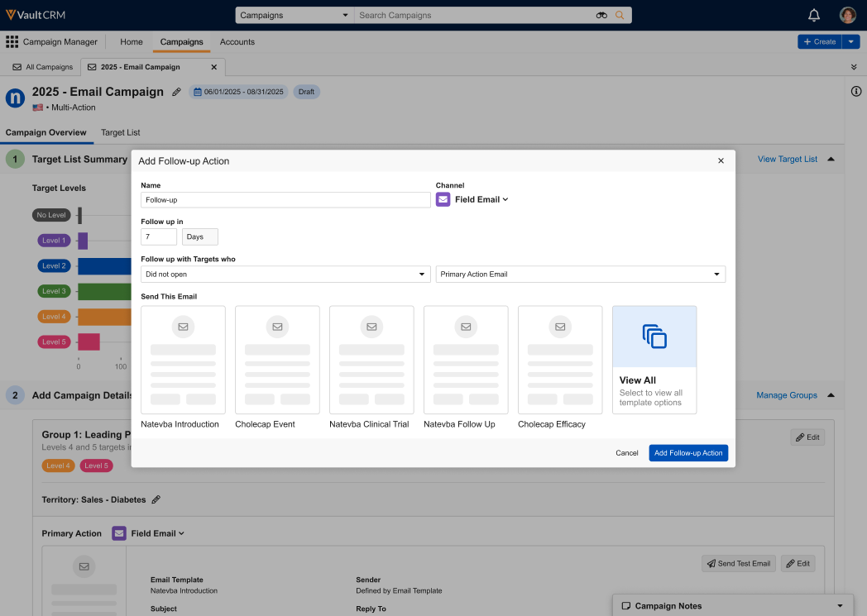Open the app launcher grid icon
The height and width of the screenshot is (616, 867).
coord(12,42)
